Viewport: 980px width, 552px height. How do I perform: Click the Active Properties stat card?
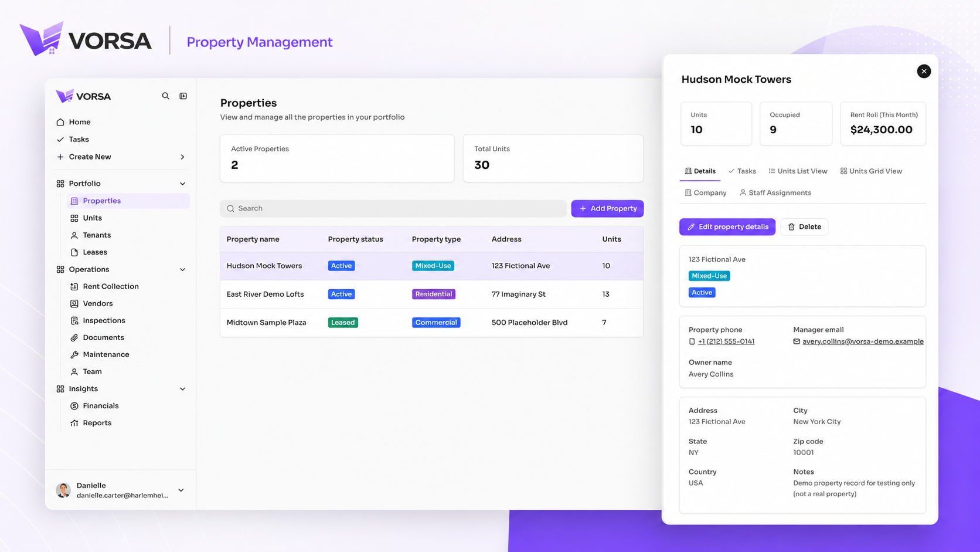337,158
